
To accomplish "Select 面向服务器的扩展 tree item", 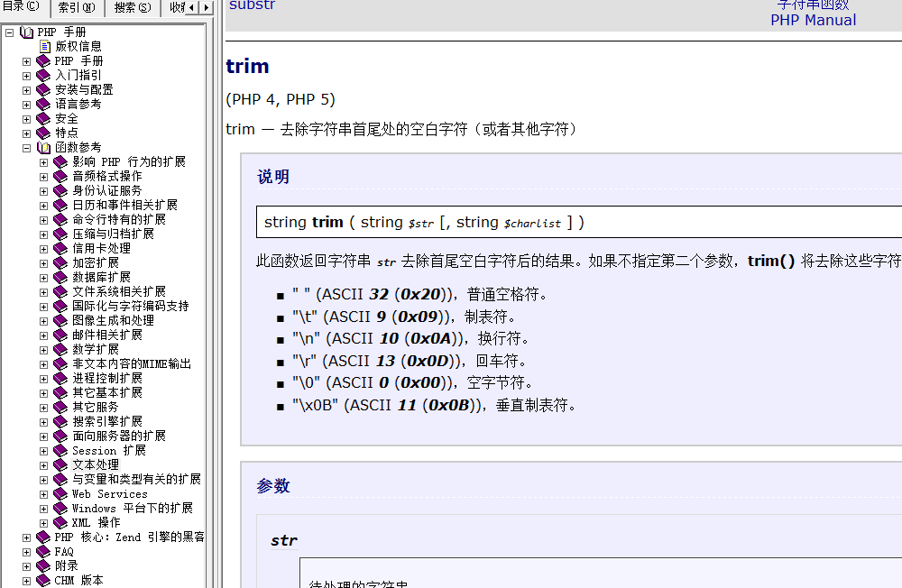I will (x=119, y=436).
